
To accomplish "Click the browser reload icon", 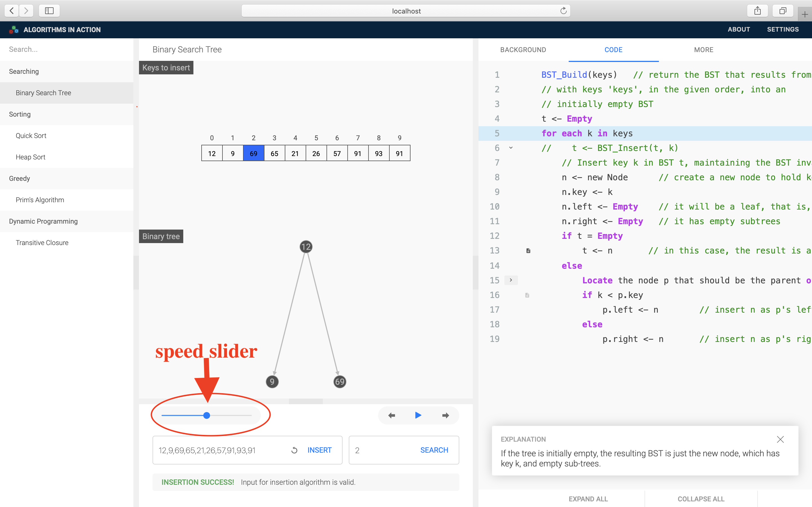I will (563, 11).
